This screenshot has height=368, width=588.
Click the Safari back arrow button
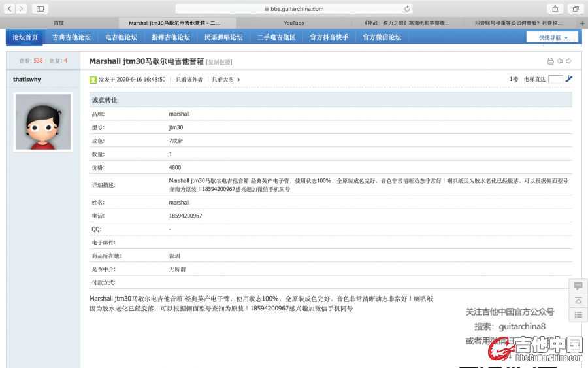[9, 8]
